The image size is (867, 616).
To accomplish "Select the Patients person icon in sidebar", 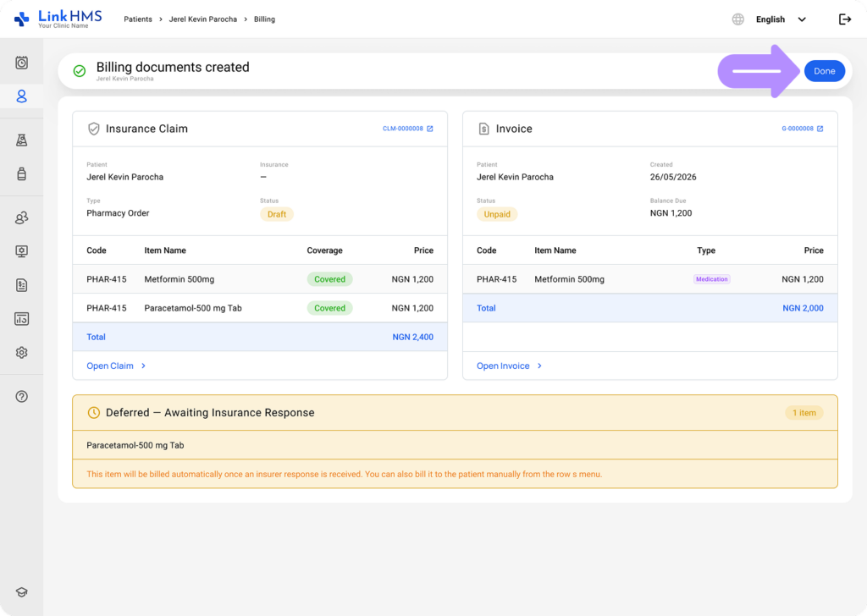I will tap(21, 96).
